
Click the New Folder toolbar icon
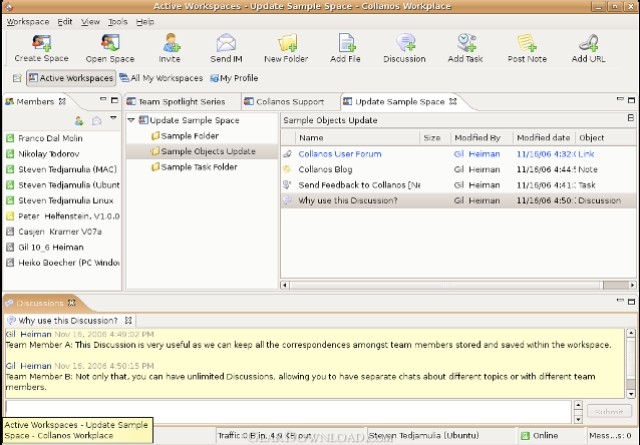coord(287,43)
